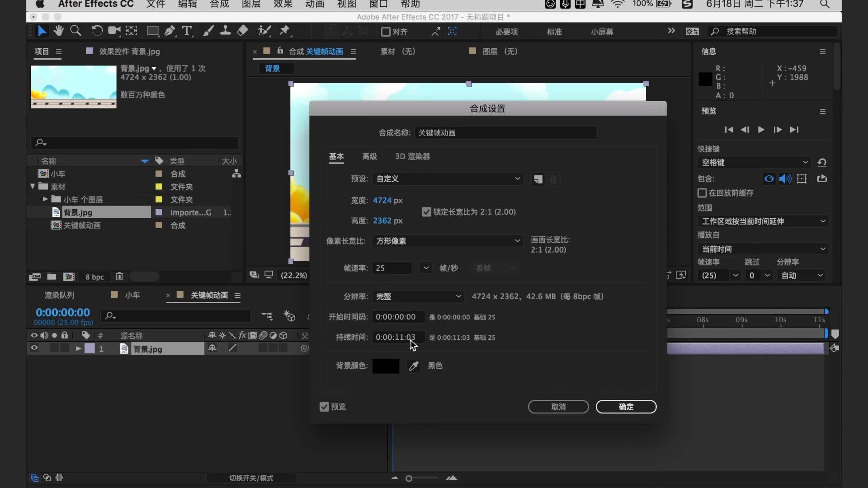868x488 pixels.
Task: Open the 播放自 当前时间 dropdown
Action: pyautogui.click(x=763, y=249)
